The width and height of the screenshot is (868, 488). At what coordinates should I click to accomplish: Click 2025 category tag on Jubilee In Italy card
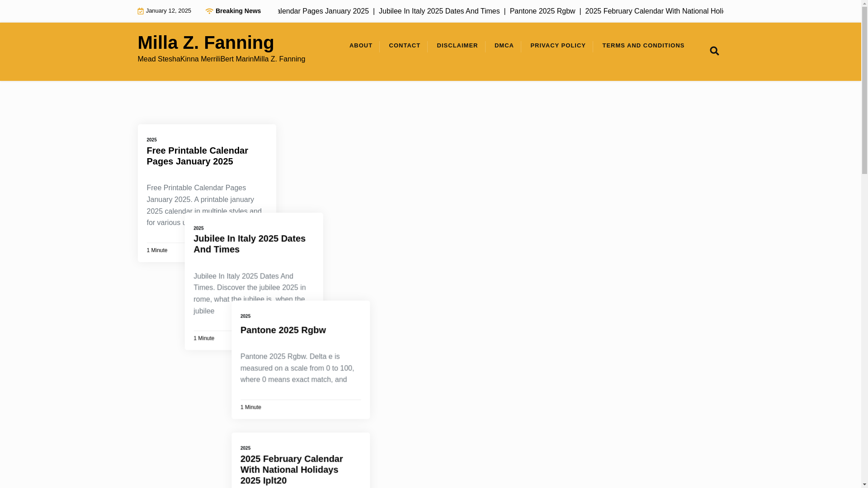[x=198, y=228]
